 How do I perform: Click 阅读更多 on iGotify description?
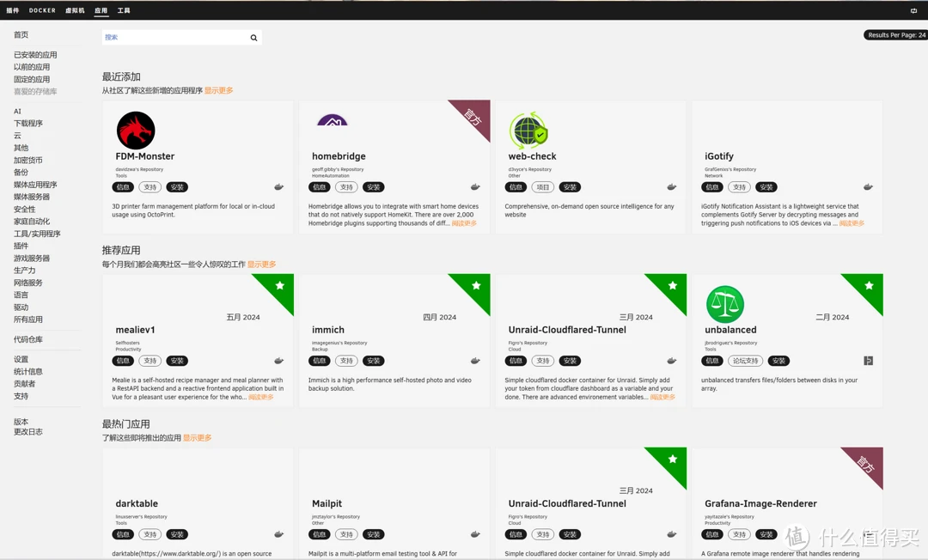[x=852, y=223]
